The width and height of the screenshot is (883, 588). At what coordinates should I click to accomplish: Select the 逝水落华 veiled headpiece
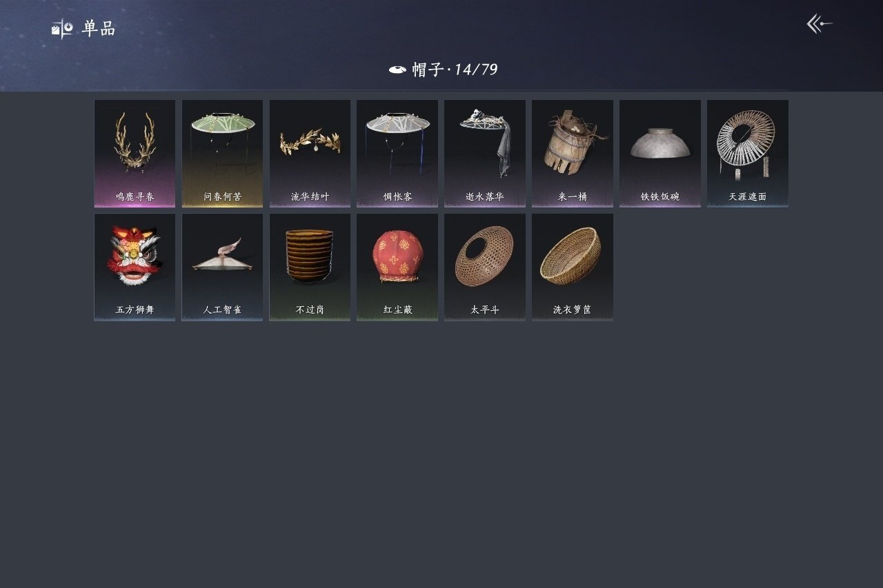(485, 154)
